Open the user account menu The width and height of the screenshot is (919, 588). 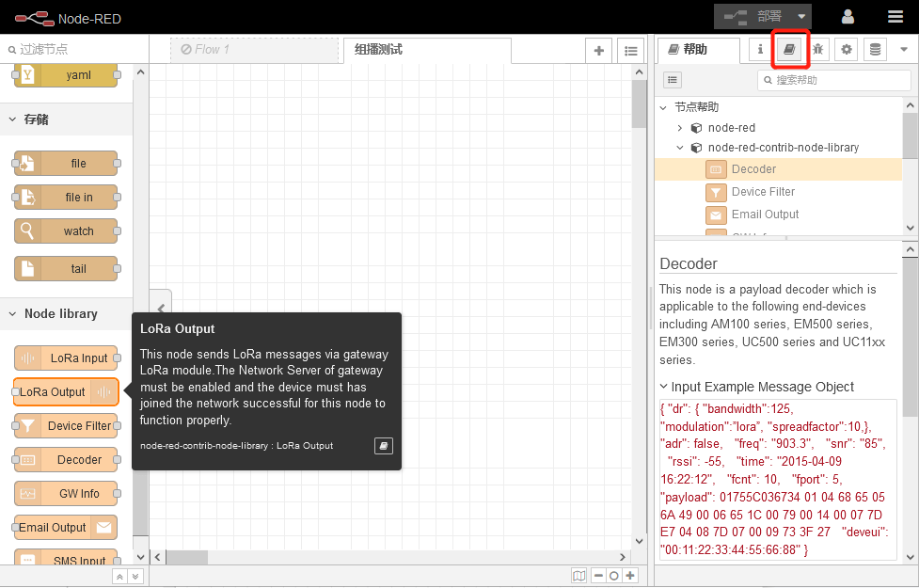848,17
